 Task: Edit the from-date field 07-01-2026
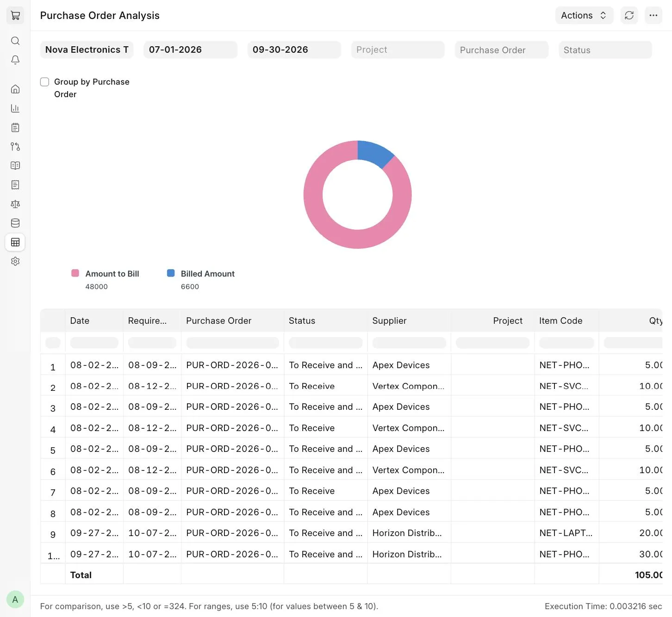click(x=191, y=50)
